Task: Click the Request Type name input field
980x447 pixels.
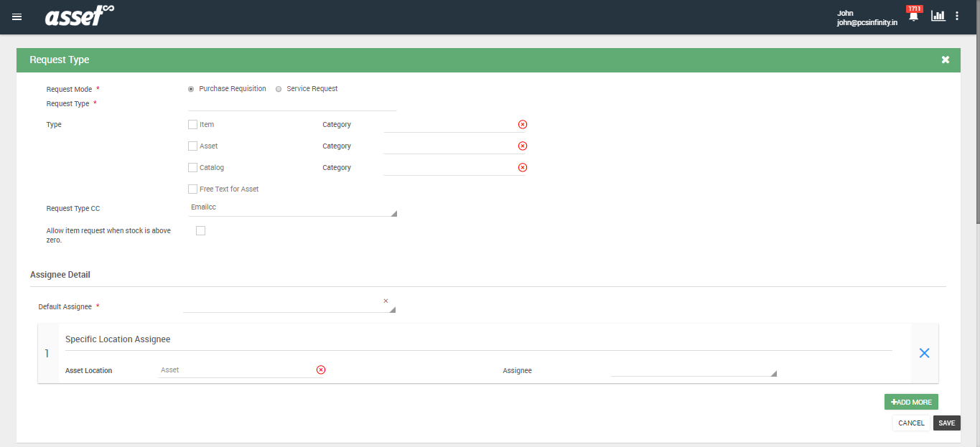Action: click(292, 104)
